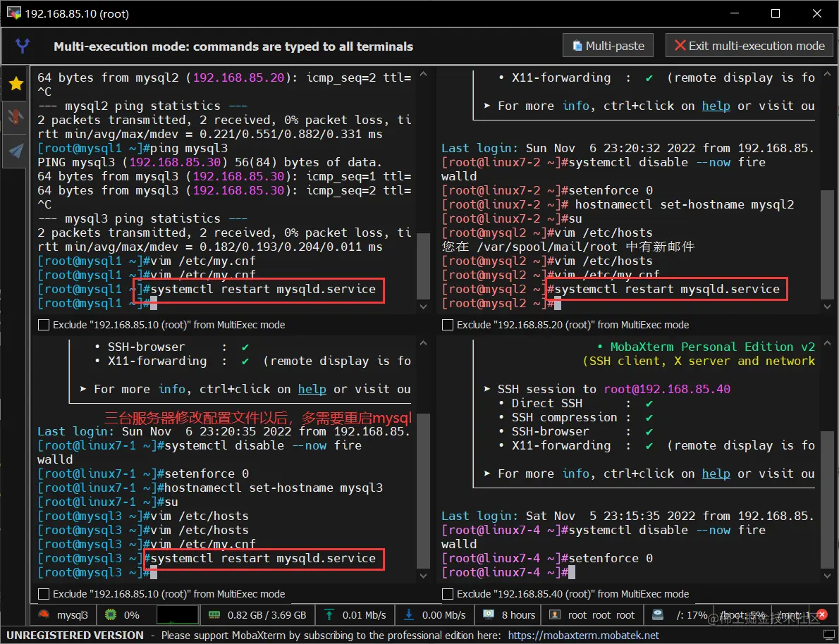Click the red hat mysql3 host icon
This screenshot has height=644, width=839.
[x=44, y=614]
